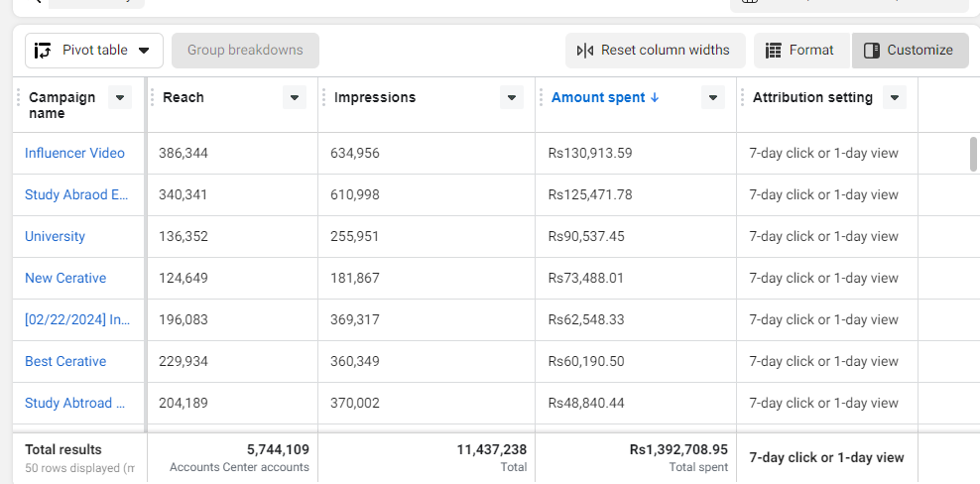Screen dimensions: 980x484
Task: Click the Customize panel button
Action: click(910, 51)
